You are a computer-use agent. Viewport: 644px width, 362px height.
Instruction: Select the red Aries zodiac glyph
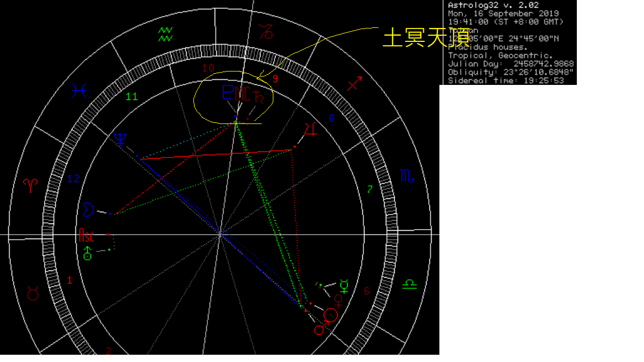[x=30, y=185]
